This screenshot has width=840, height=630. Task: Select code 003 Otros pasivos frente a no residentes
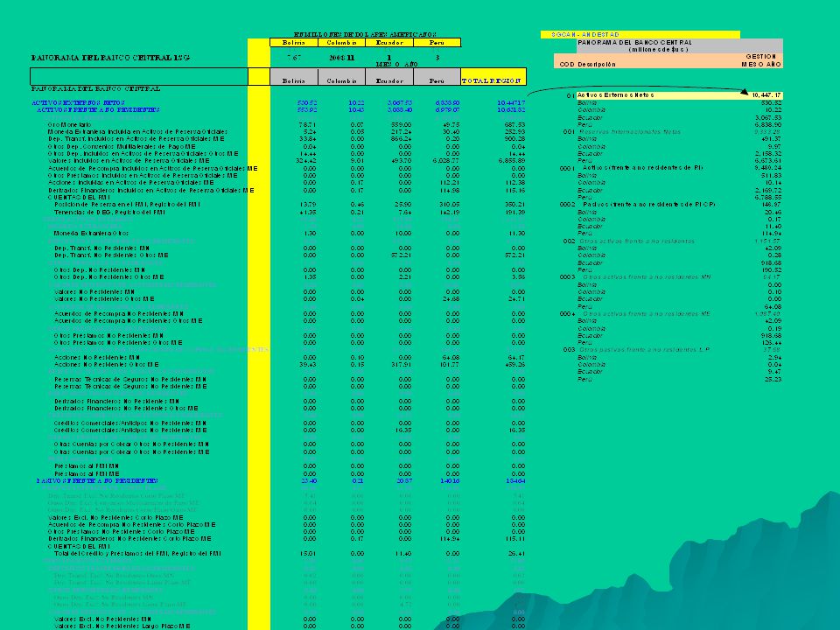pyautogui.click(x=636, y=349)
